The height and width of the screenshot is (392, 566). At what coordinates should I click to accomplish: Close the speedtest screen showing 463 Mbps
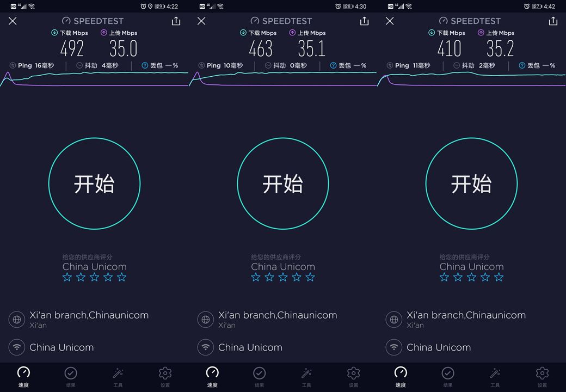[x=201, y=21]
